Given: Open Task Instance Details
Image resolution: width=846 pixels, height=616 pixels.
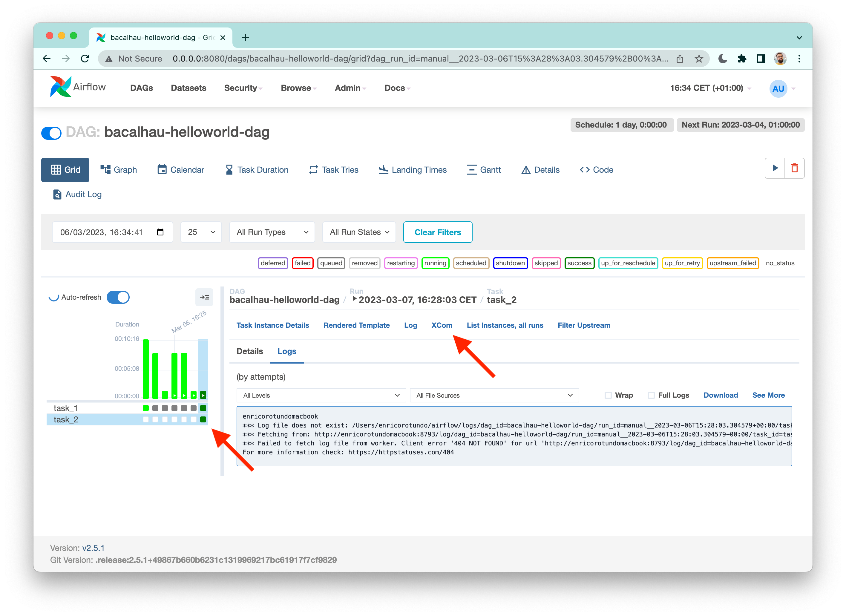Looking at the screenshot, I should tap(273, 325).
